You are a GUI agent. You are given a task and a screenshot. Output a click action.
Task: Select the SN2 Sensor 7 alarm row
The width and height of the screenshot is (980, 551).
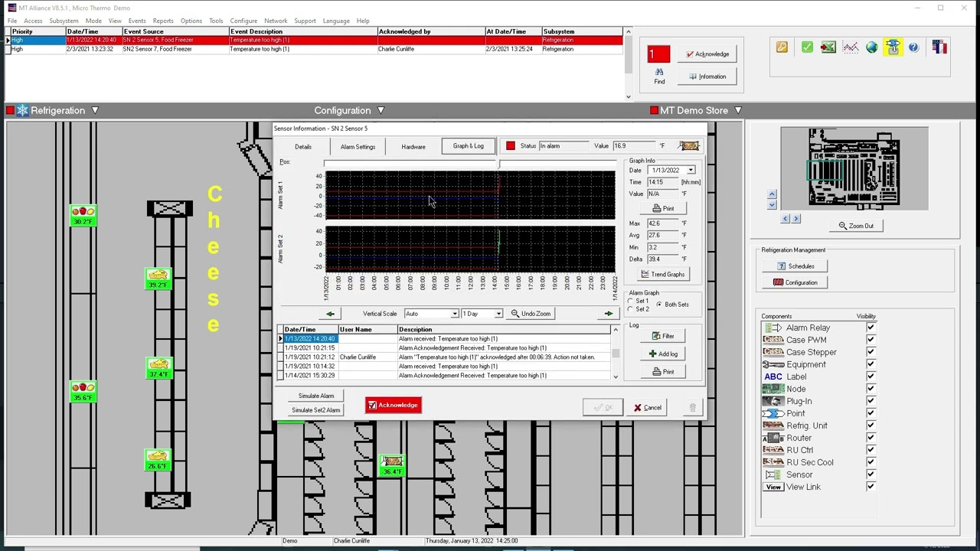314,49
